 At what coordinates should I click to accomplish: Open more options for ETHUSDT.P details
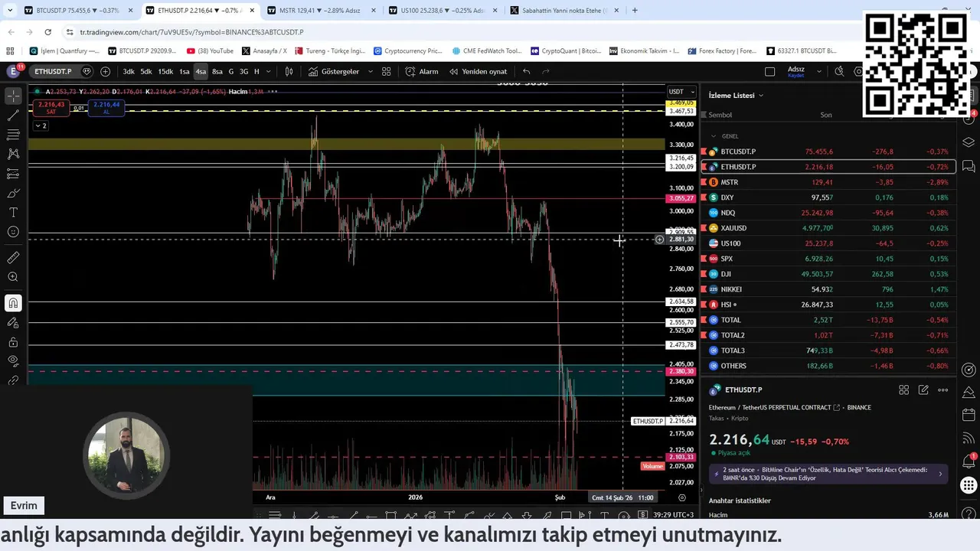[x=942, y=390]
